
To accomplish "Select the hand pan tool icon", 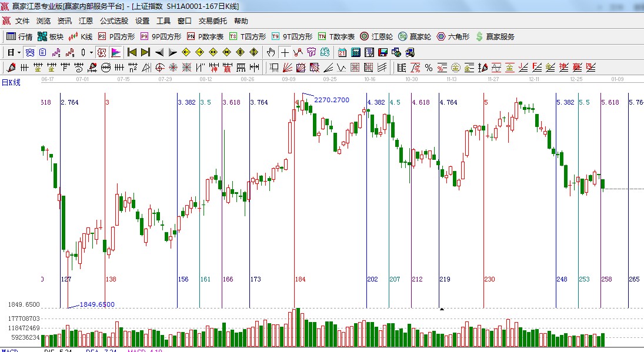I will (x=271, y=52).
